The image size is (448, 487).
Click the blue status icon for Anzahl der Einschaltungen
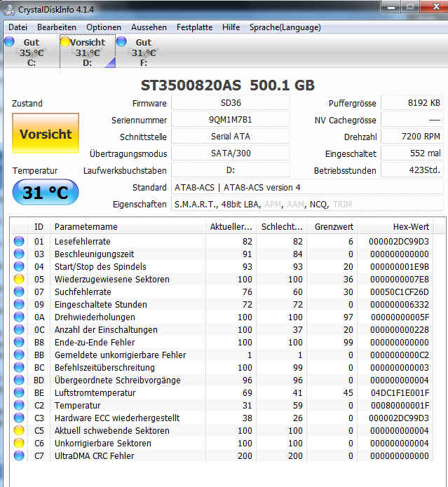point(19,329)
